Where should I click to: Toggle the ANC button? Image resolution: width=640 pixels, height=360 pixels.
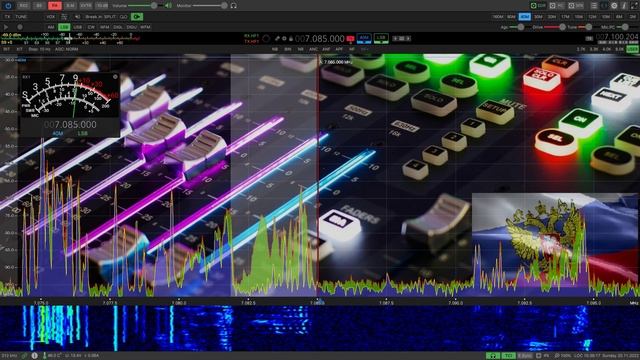[x=313, y=49]
